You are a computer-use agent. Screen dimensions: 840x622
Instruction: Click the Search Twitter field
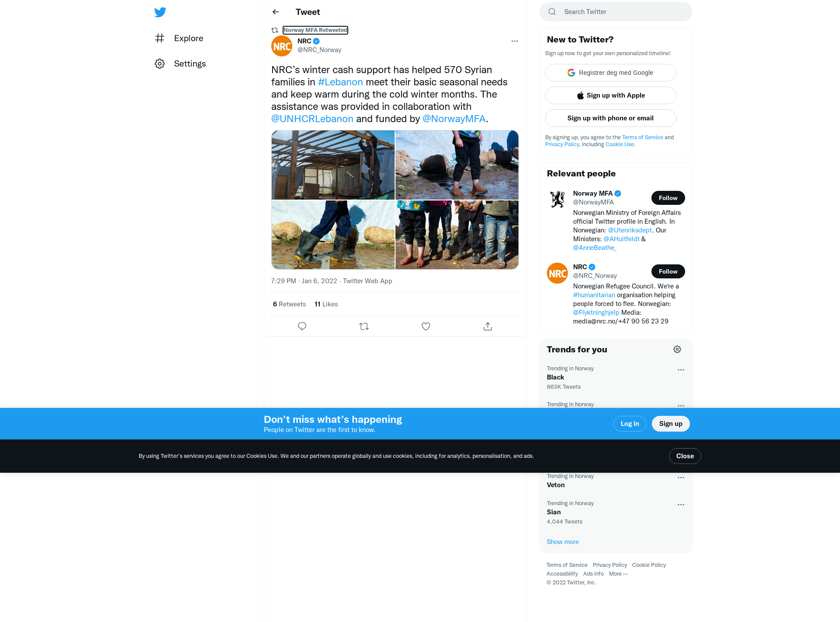click(x=616, y=12)
